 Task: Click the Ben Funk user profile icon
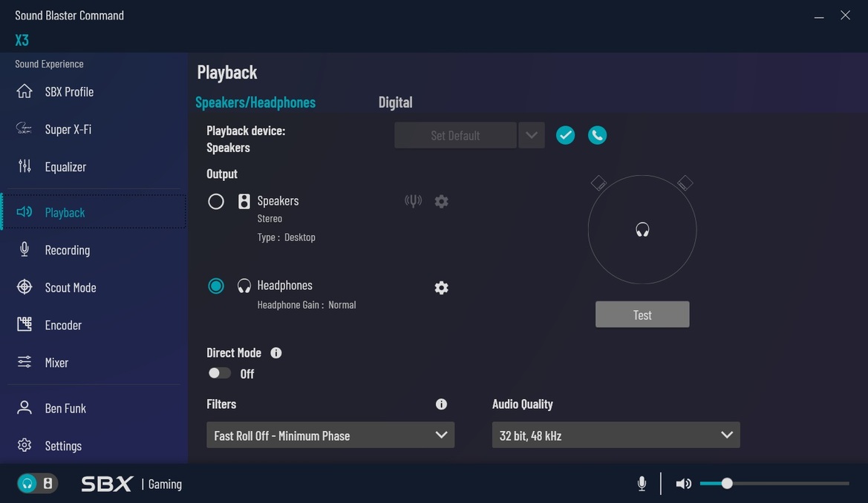(x=25, y=408)
